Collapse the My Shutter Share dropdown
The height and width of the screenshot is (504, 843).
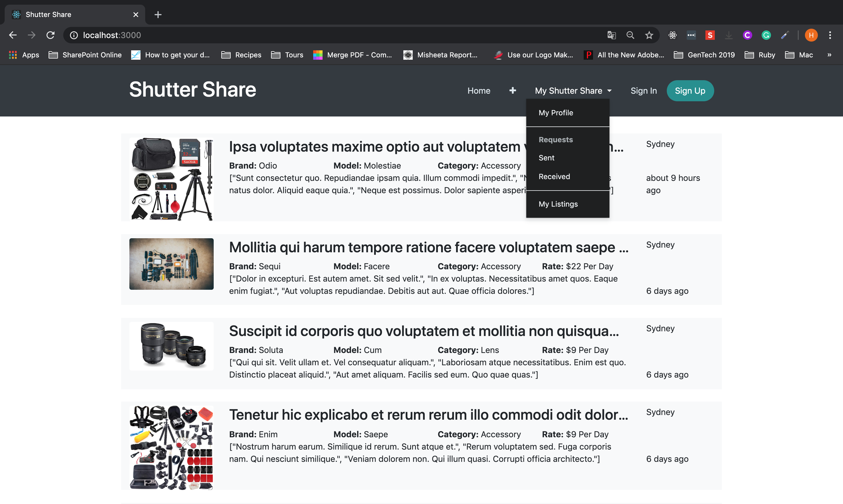click(573, 91)
